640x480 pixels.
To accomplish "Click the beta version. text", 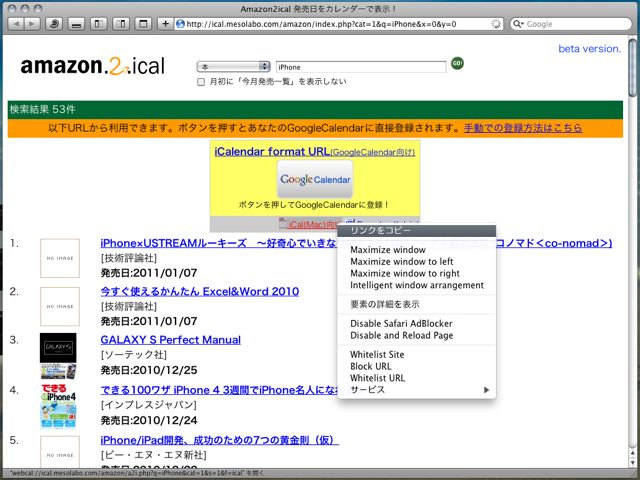I will click(589, 49).
